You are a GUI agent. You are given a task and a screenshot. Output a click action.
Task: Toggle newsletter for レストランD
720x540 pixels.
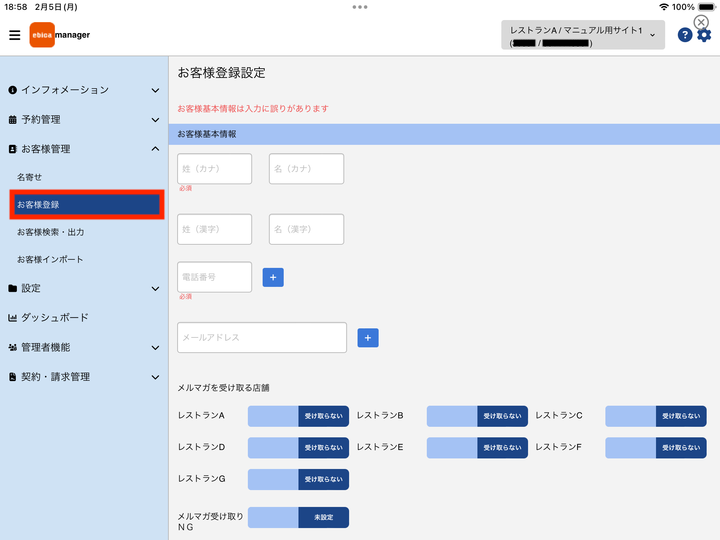[x=298, y=448]
